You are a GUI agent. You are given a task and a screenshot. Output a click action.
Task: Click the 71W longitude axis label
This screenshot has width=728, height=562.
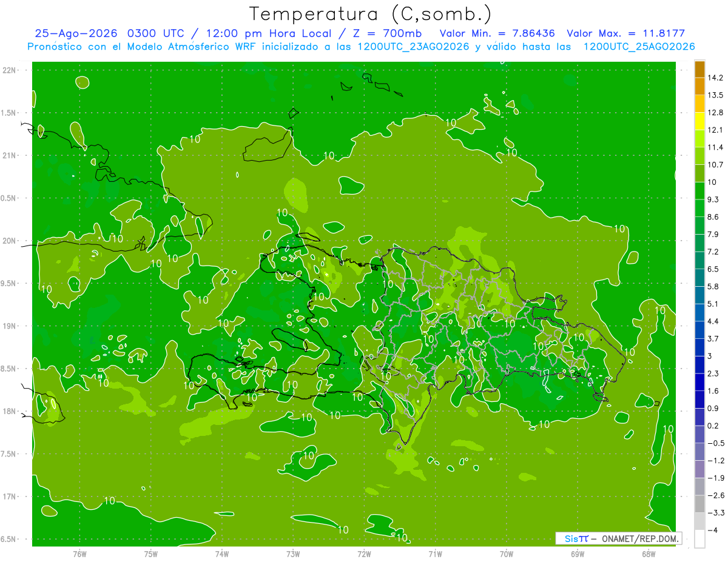(435, 554)
